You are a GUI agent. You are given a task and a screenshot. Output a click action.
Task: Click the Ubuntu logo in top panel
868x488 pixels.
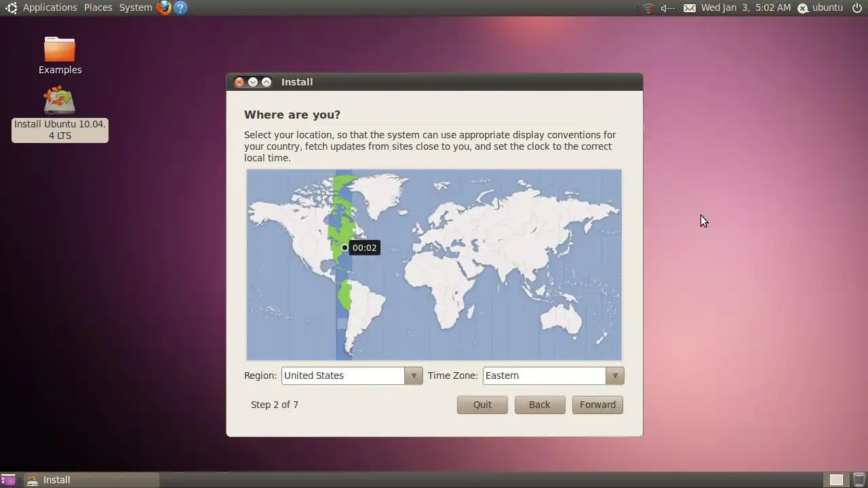coord(11,7)
